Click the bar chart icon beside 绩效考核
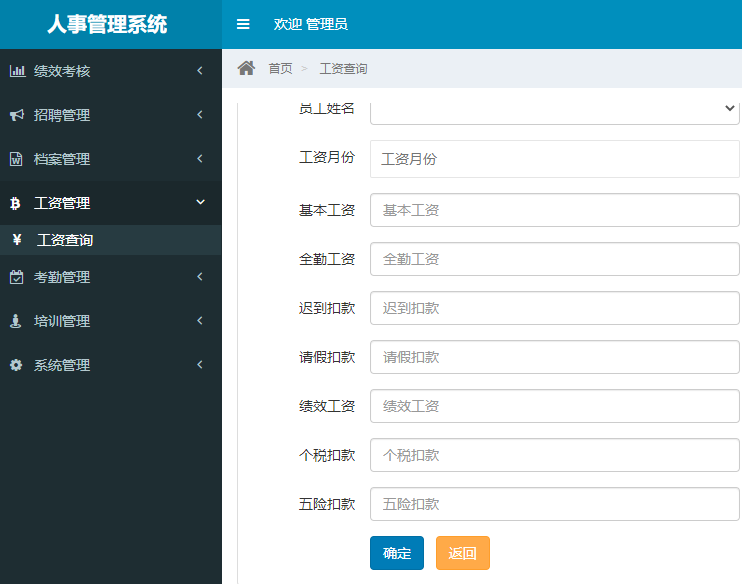 pos(17,71)
